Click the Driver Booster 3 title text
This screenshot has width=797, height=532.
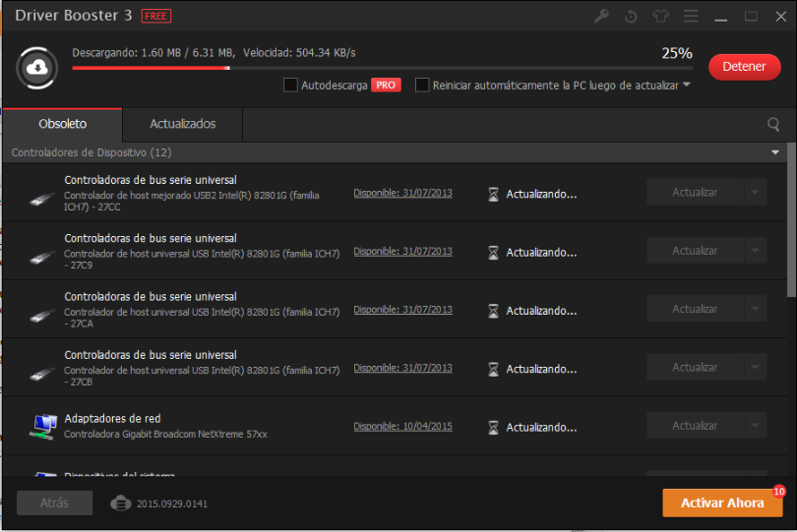pyautogui.click(x=74, y=16)
